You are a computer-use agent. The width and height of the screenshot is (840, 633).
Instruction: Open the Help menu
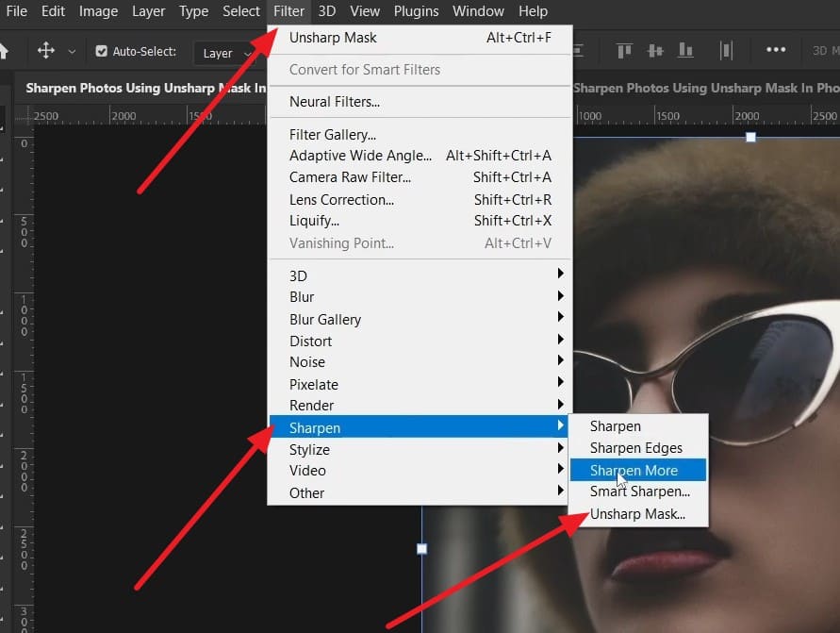533,11
